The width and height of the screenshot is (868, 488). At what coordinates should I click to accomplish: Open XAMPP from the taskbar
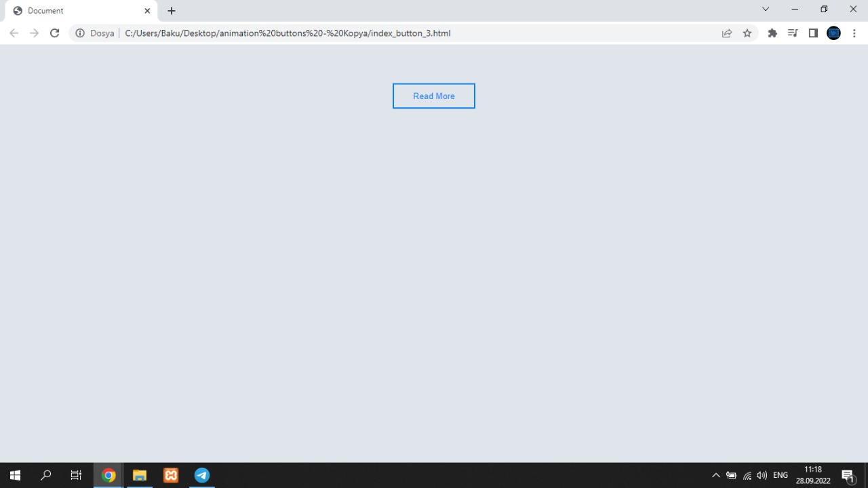(x=170, y=475)
